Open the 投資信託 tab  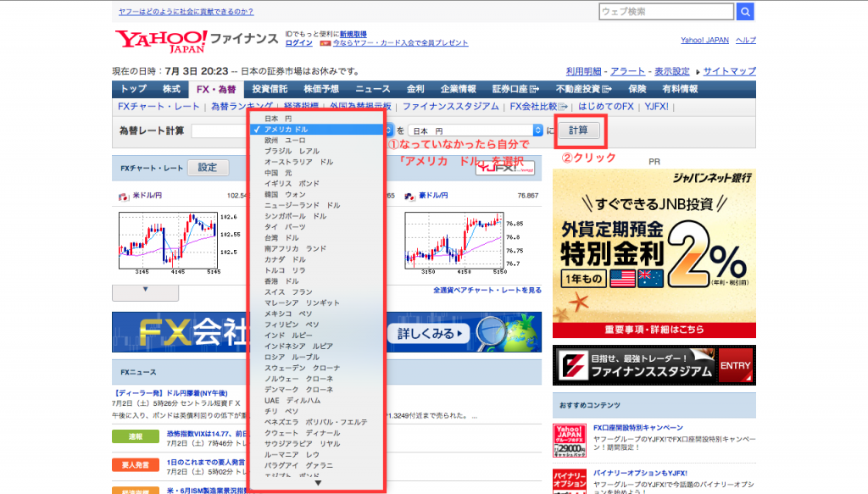click(270, 89)
